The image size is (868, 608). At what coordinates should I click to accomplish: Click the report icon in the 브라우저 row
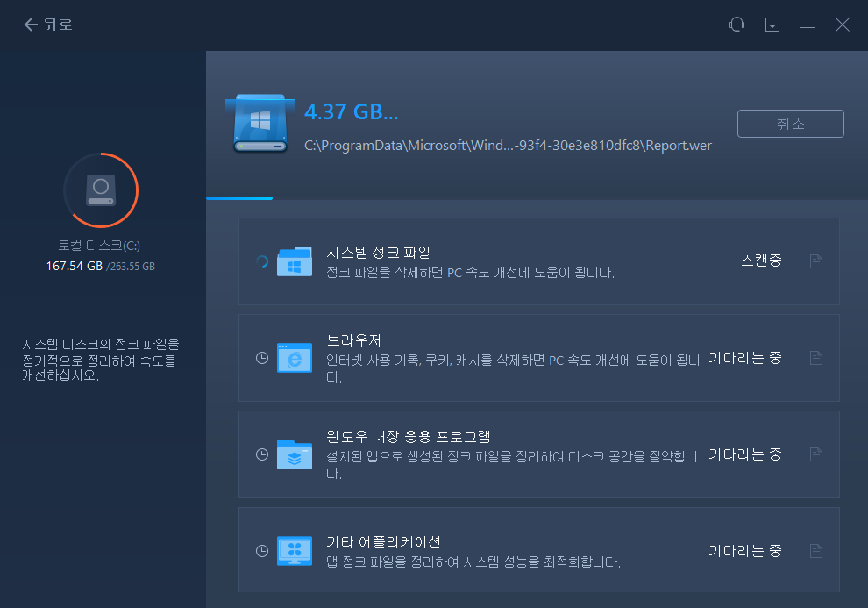click(815, 357)
